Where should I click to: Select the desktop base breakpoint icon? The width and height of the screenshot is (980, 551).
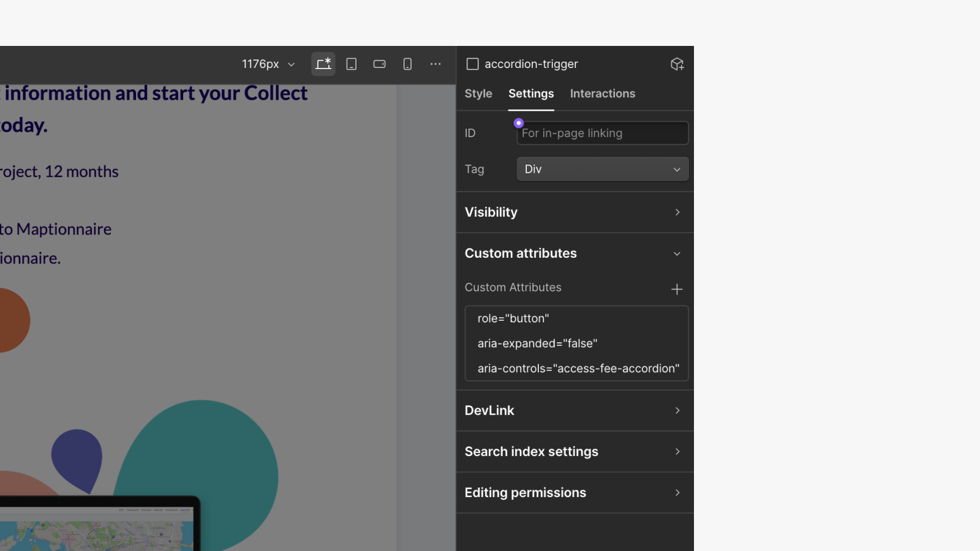323,64
